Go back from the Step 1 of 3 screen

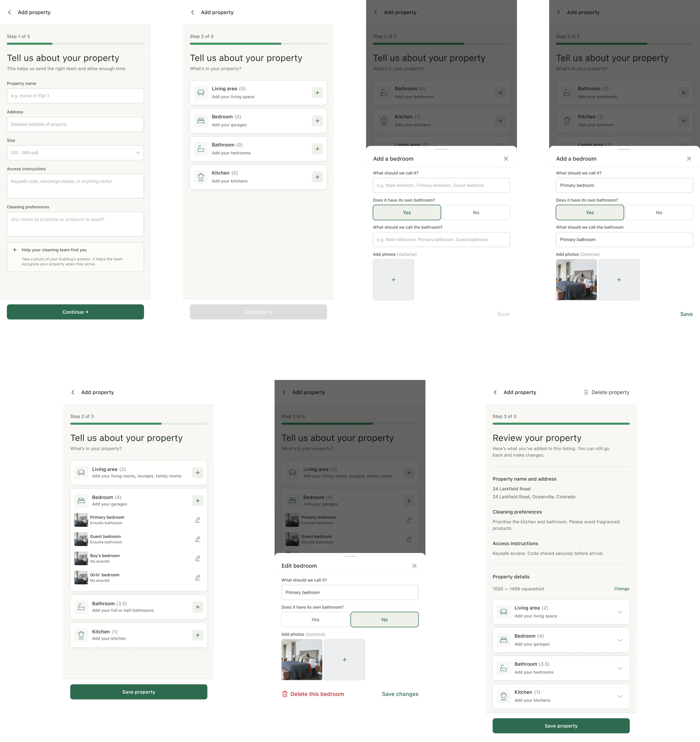(x=10, y=12)
